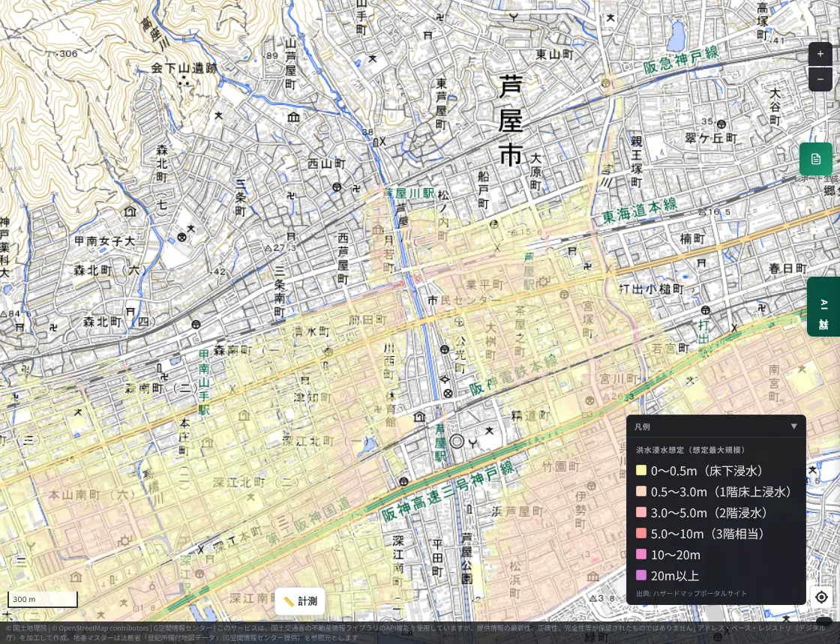Zoom in with the plus button
The width and height of the screenshot is (840, 644).
820,54
